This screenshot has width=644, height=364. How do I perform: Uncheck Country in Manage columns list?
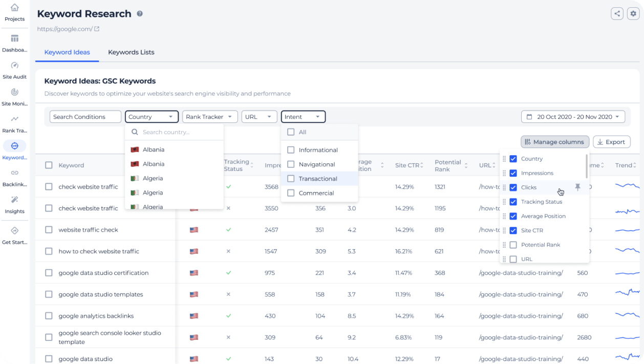[x=513, y=159]
